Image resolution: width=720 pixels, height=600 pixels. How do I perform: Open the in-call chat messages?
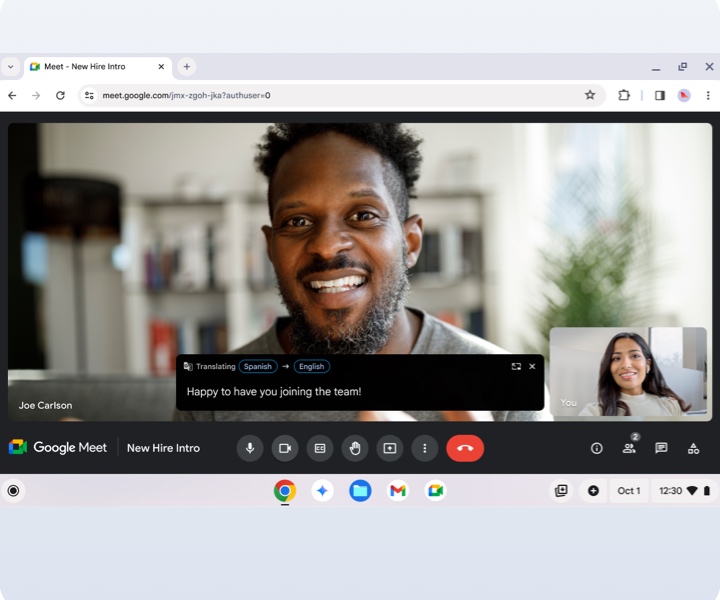click(x=661, y=448)
